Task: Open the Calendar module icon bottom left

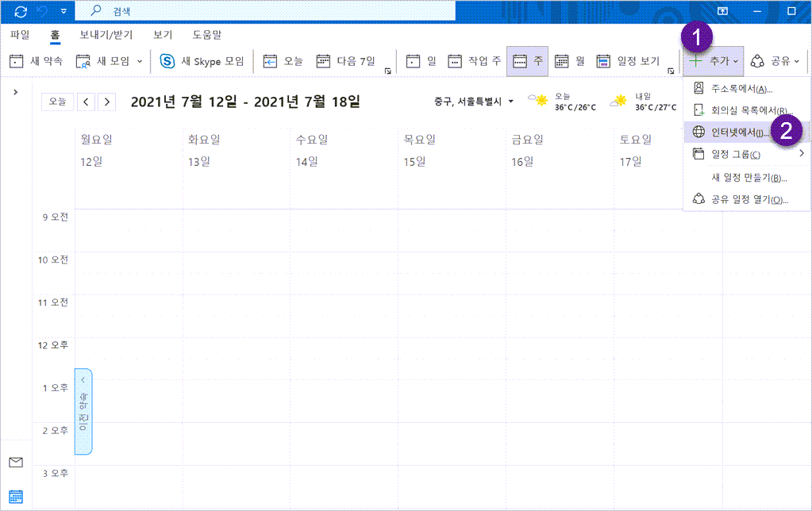Action: click(x=15, y=496)
